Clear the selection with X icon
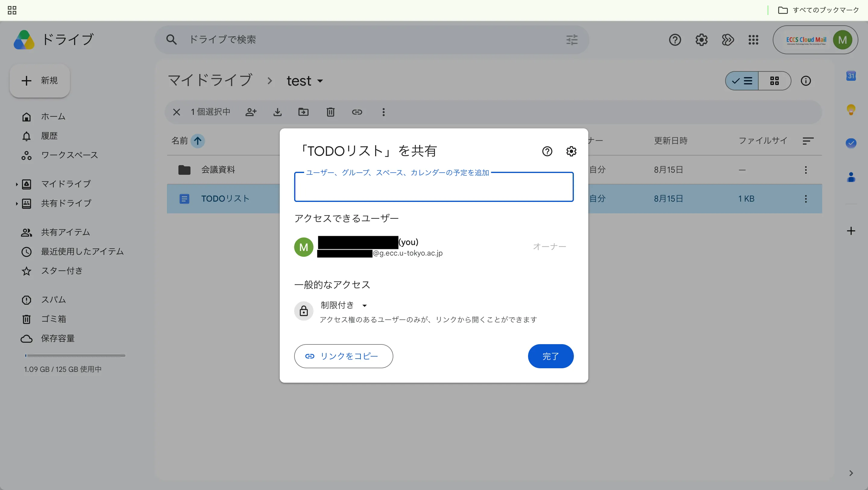Viewport: 868px width, 490px height. [x=177, y=112]
